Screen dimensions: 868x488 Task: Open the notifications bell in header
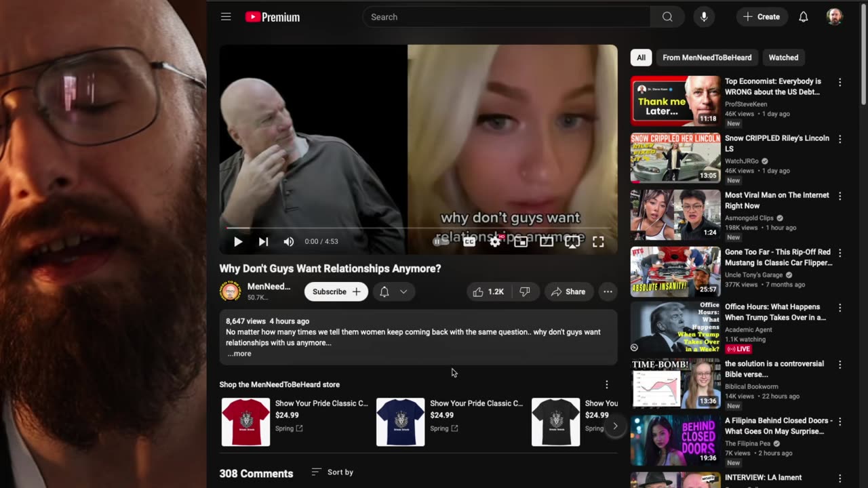pos(803,17)
